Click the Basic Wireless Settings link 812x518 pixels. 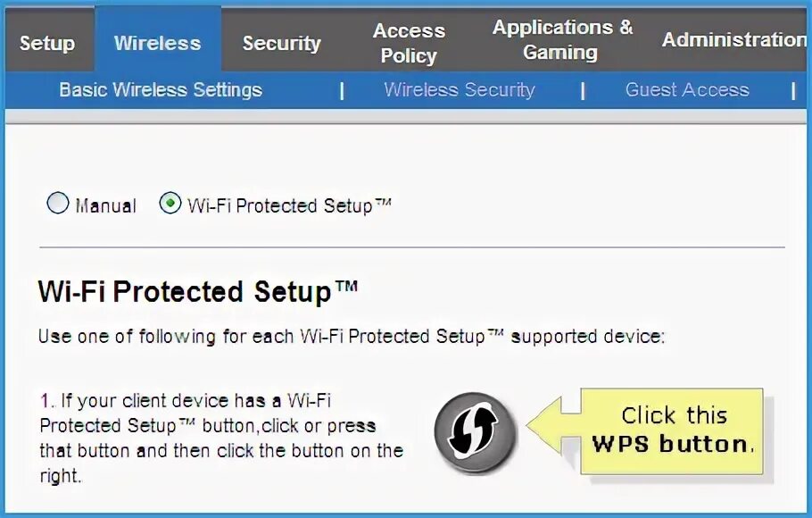click(161, 90)
